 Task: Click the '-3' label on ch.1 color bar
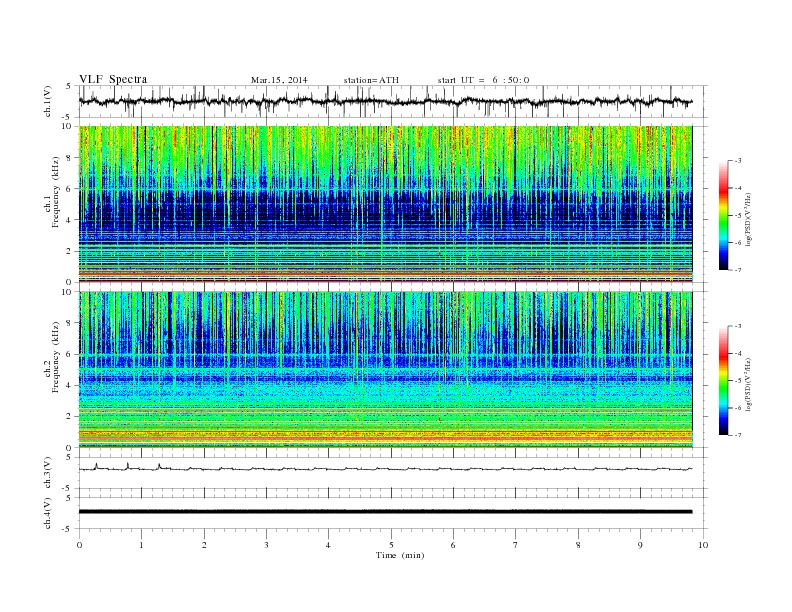point(737,161)
